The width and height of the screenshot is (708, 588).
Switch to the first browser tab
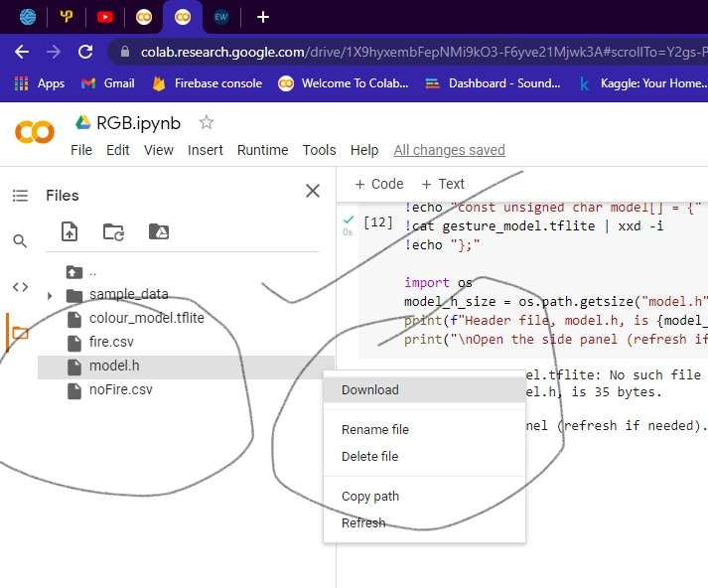click(x=28, y=17)
